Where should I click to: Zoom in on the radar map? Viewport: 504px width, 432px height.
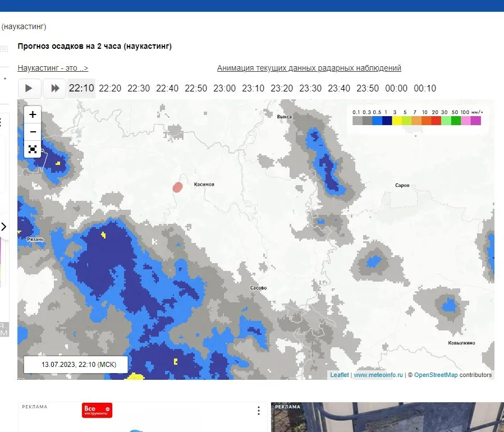coord(33,114)
